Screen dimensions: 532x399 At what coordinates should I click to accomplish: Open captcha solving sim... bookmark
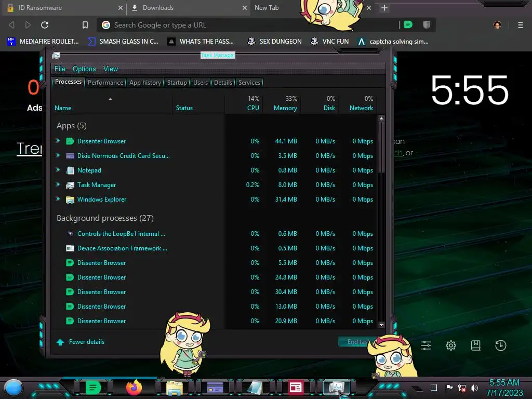click(393, 42)
